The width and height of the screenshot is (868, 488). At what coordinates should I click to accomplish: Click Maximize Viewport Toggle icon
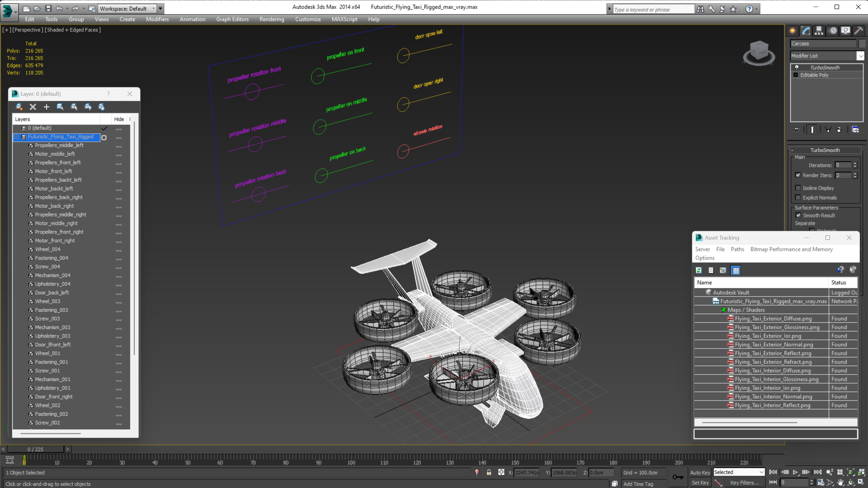pyautogui.click(x=861, y=483)
